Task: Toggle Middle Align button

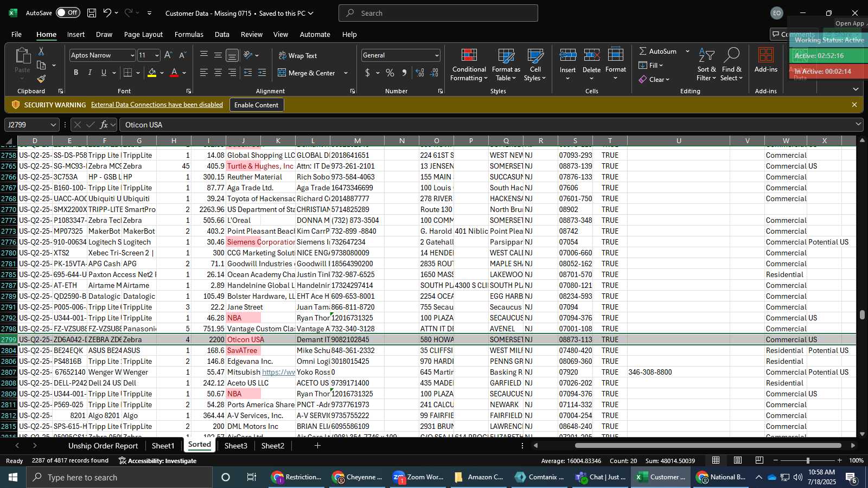Action: pos(218,55)
